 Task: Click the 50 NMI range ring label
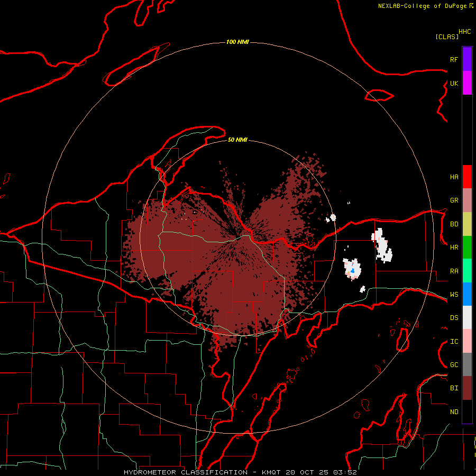click(x=237, y=140)
